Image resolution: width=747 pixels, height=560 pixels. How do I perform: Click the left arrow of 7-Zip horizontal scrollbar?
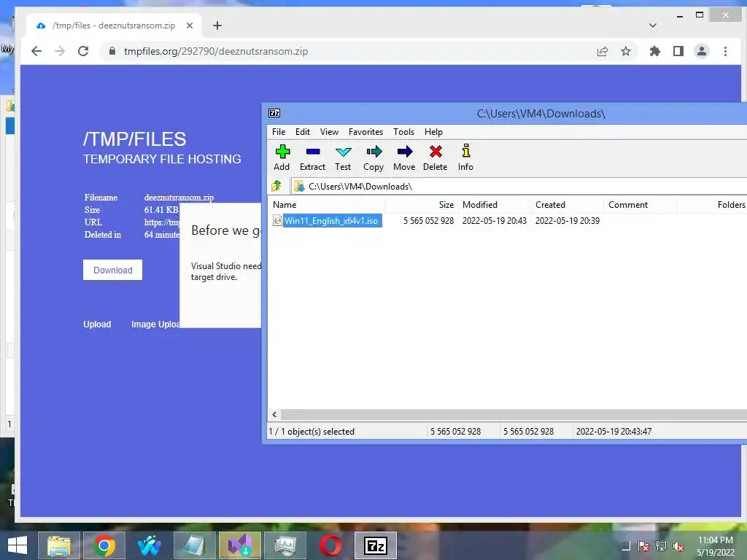click(274, 414)
